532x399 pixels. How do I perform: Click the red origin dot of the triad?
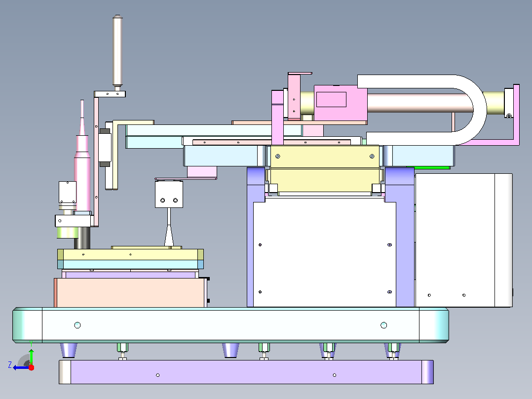(x=31, y=367)
